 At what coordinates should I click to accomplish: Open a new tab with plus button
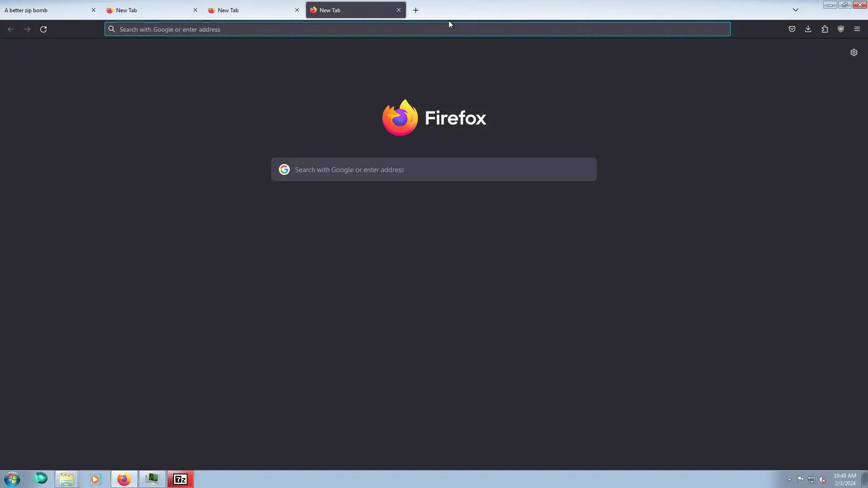[x=415, y=10]
